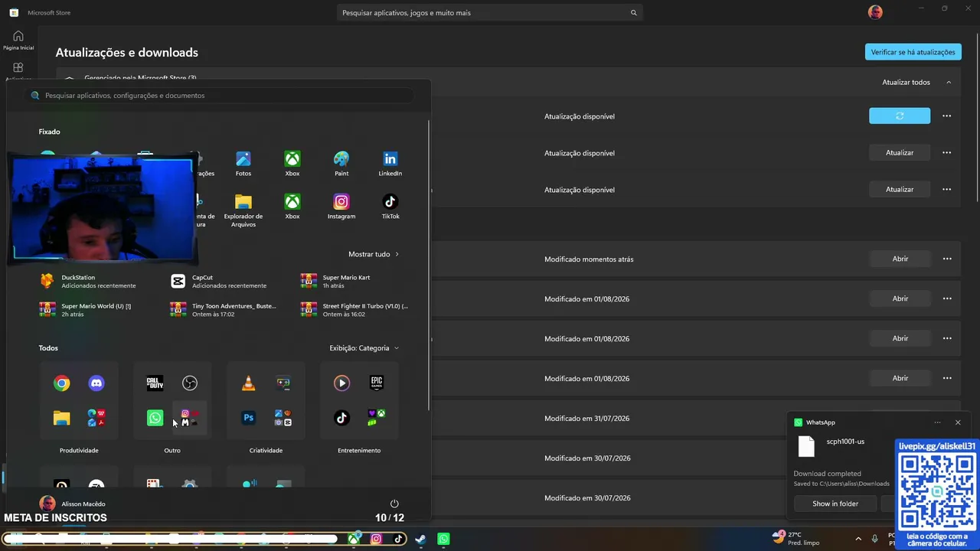The height and width of the screenshot is (551, 980).
Task: Click the Microsoft Store search magnifier icon
Action: pyautogui.click(x=633, y=13)
